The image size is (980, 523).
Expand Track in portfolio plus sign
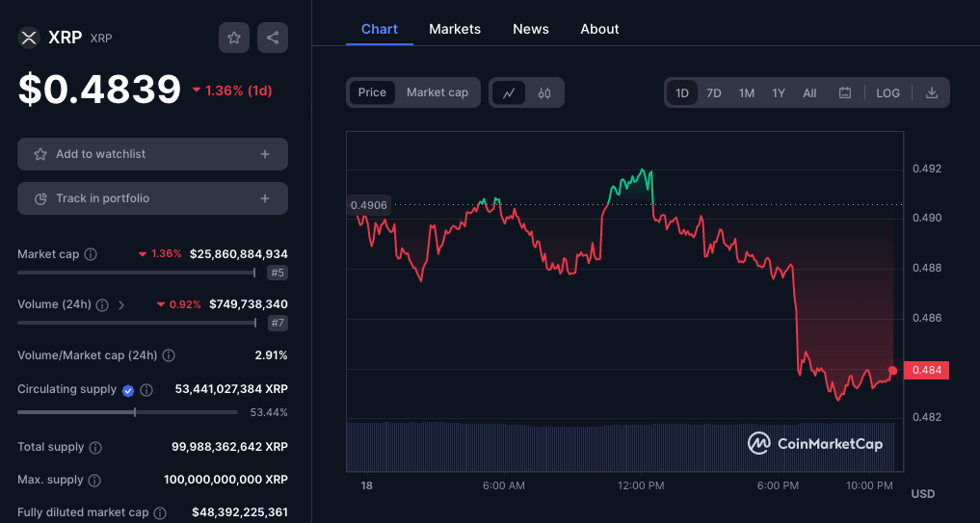coord(265,198)
